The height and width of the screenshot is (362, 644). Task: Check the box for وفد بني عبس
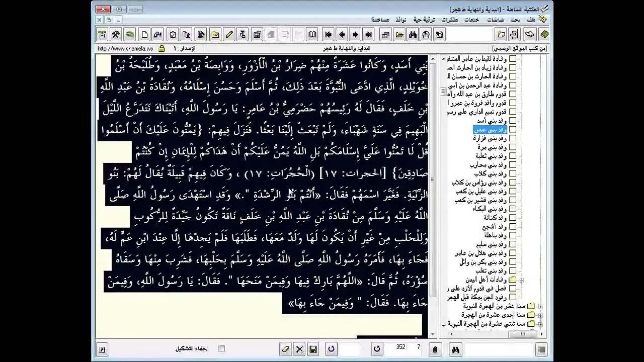pyautogui.click(x=512, y=130)
